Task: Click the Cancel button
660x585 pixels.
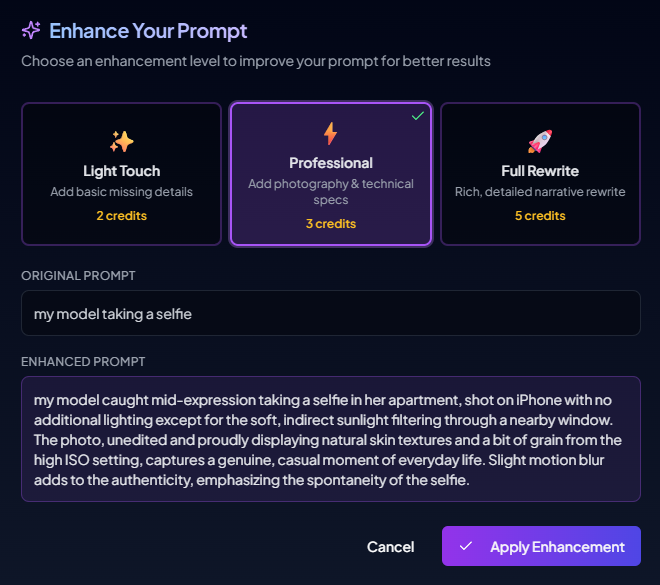Action: pos(390,547)
